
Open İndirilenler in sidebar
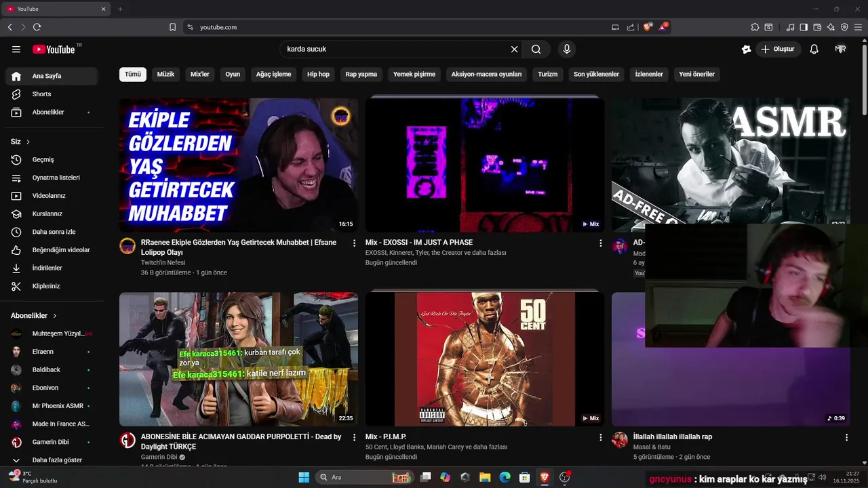(52, 268)
